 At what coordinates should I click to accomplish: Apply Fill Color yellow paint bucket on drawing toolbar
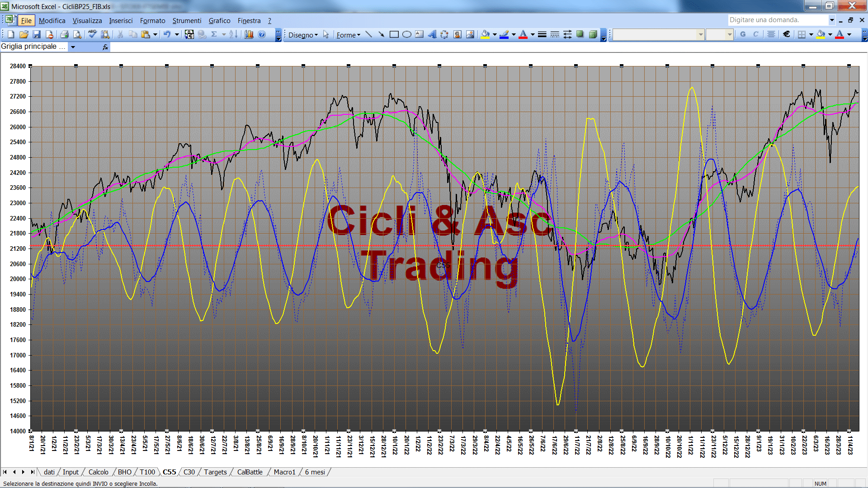[x=486, y=34]
